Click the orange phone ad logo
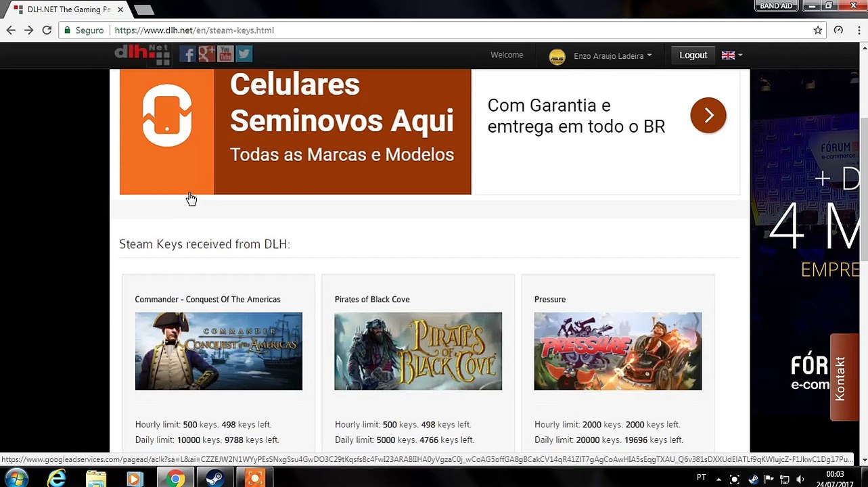868x487 pixels. 167,116
